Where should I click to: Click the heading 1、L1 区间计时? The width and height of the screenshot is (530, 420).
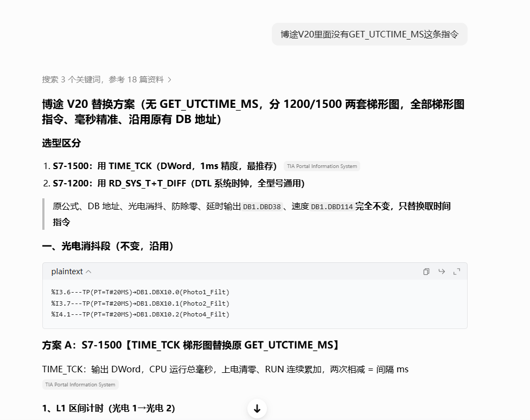coord(108,409)
